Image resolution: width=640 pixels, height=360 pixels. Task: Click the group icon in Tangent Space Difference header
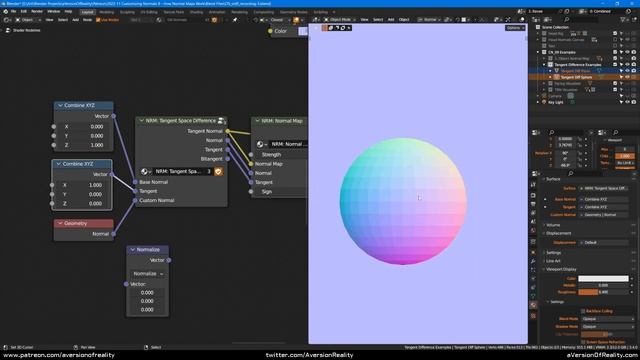point(221,121)
